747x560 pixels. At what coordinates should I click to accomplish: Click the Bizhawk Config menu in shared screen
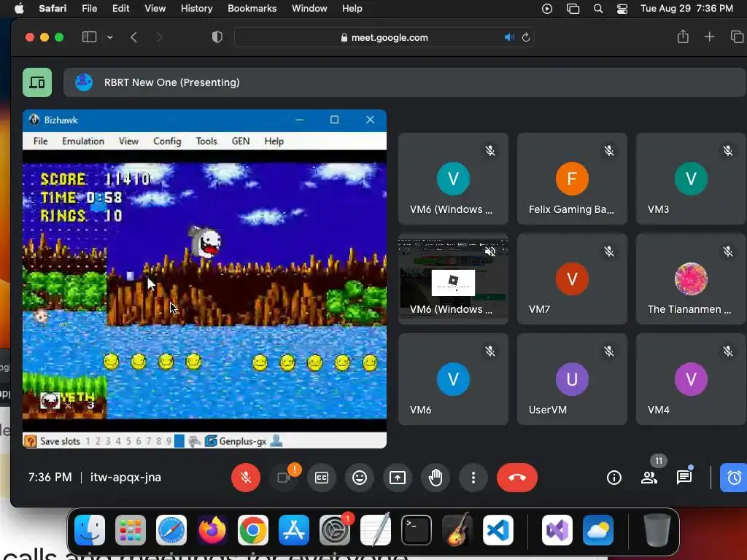(167, 141)
